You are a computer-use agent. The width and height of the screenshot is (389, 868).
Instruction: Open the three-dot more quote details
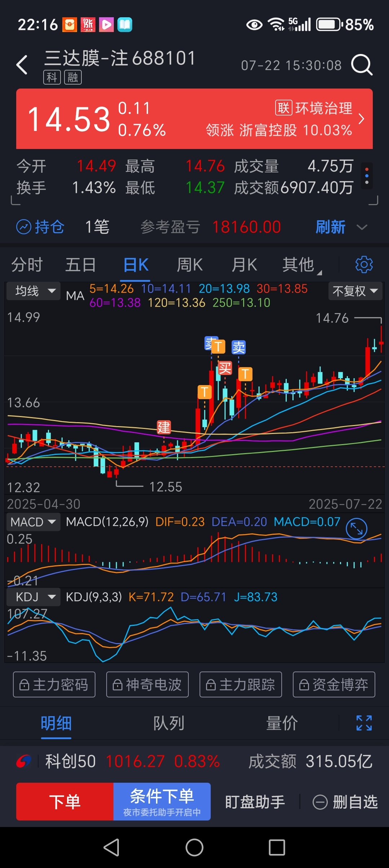367,176
